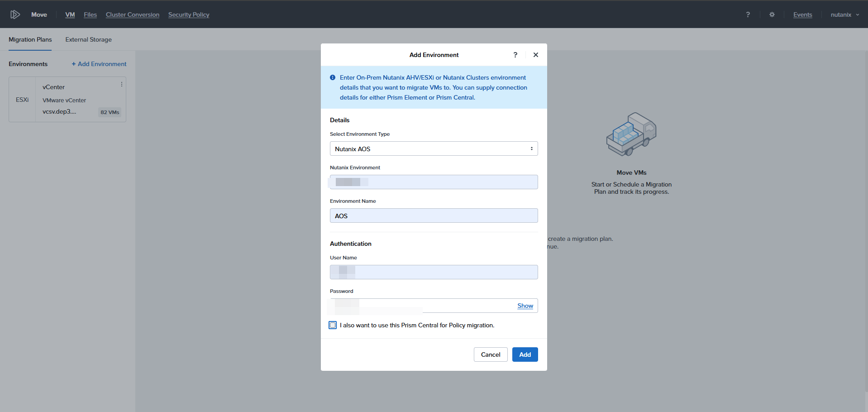Open the Add Environment dialog help icon
Viewport: 868px width, 412px height.
515,55
